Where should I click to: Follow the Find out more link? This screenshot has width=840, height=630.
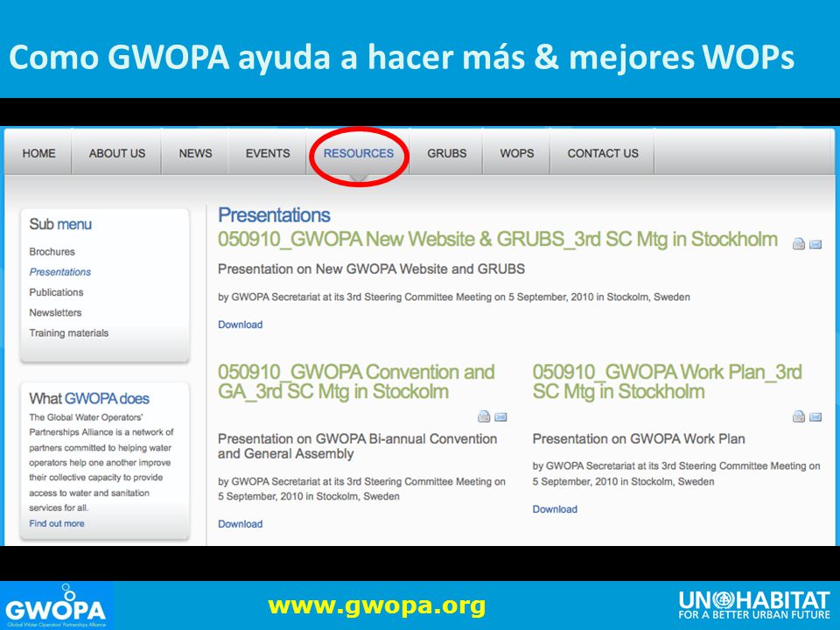tap(56, 523)
